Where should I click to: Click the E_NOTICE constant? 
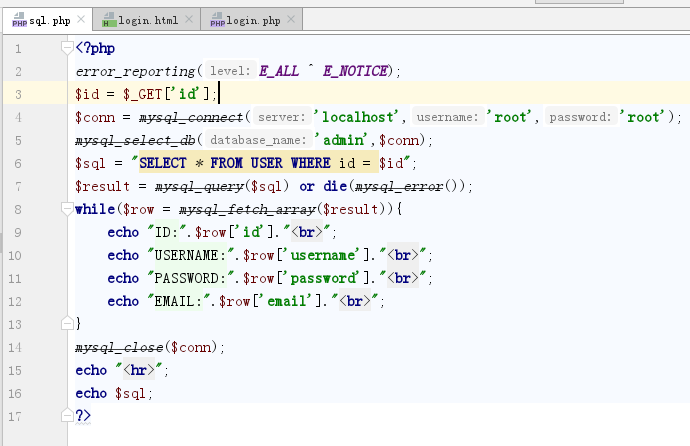click(356, 71)
